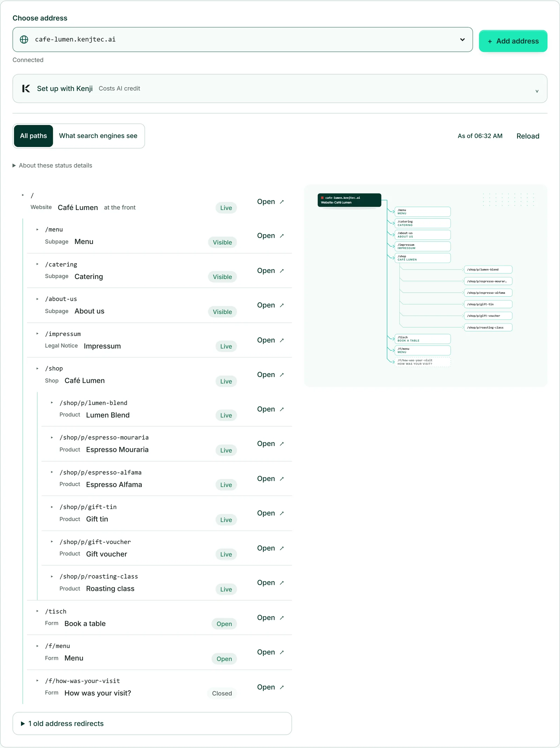Click the /tisch BOOK A TABLE diagram node
Viewport: 560px width, 748px height.
click(422, 339)
